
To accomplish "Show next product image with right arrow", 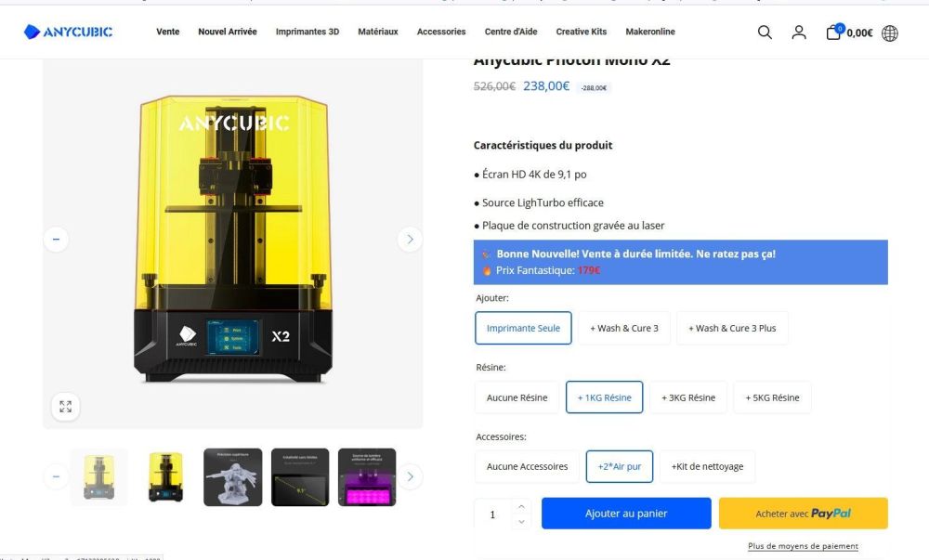I will 410,240.
